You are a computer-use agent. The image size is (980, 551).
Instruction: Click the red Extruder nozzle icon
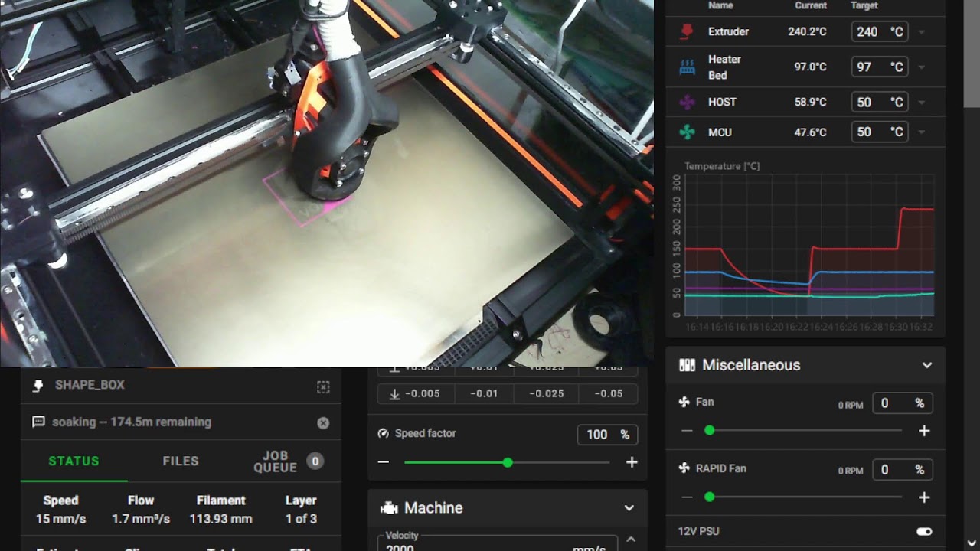[687, 31]
